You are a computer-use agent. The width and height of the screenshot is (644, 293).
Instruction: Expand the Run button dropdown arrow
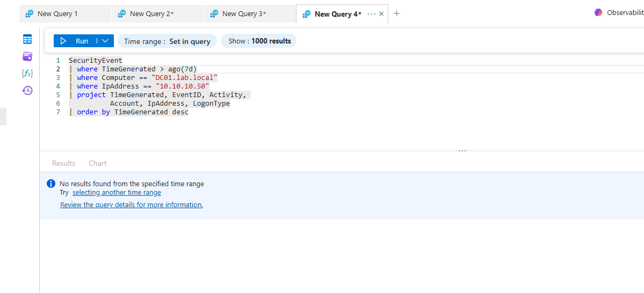point(105,41)
